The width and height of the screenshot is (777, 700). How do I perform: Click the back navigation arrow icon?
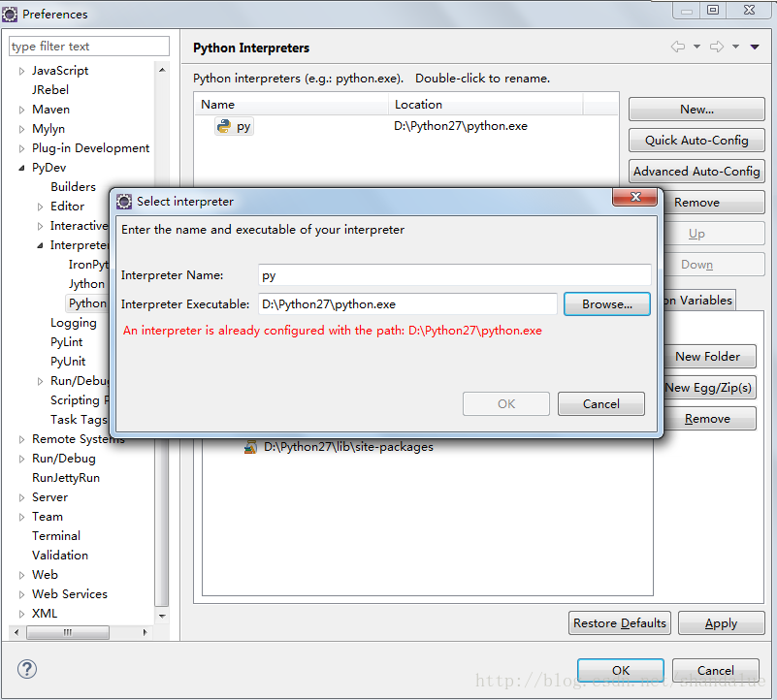point(678,47)
